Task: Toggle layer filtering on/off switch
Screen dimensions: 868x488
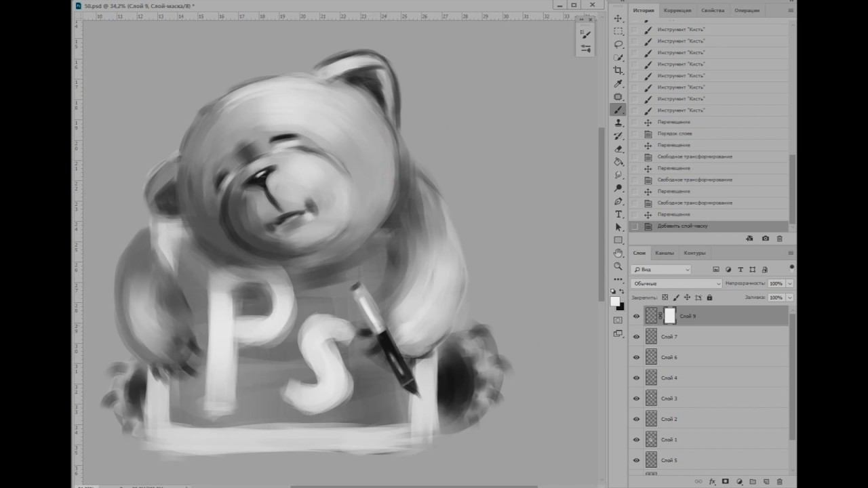Action: pos(791,268)
